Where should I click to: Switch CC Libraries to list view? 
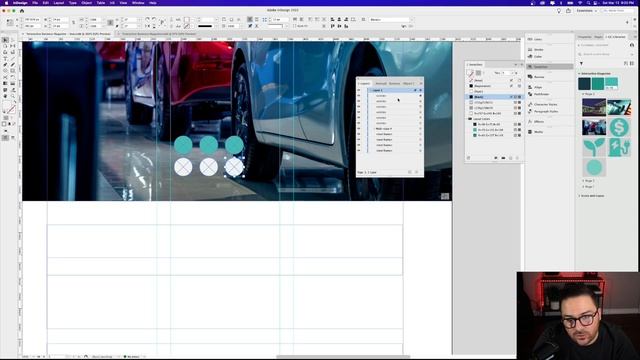pos(632,64)
